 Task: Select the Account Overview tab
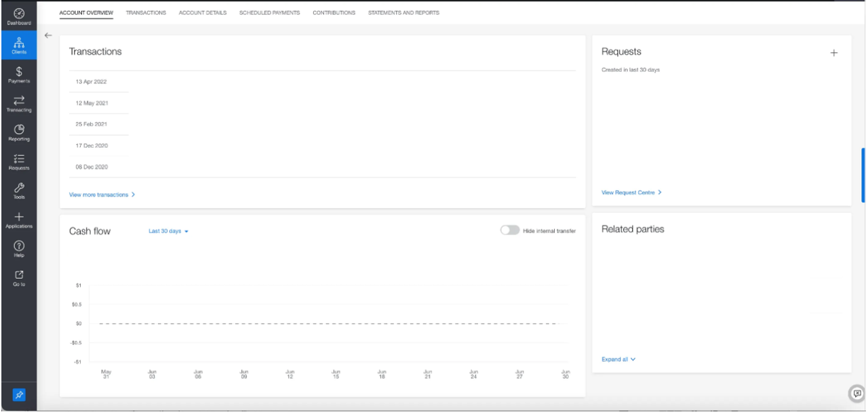pos(86,13)
